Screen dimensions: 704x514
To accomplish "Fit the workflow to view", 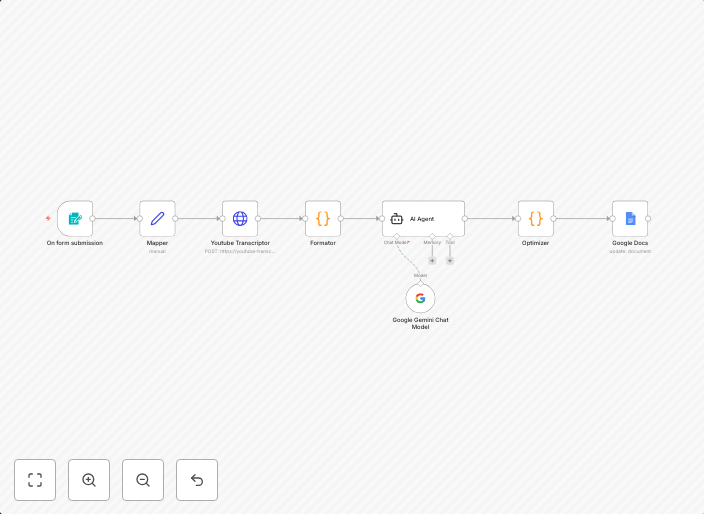I will 35,480.
